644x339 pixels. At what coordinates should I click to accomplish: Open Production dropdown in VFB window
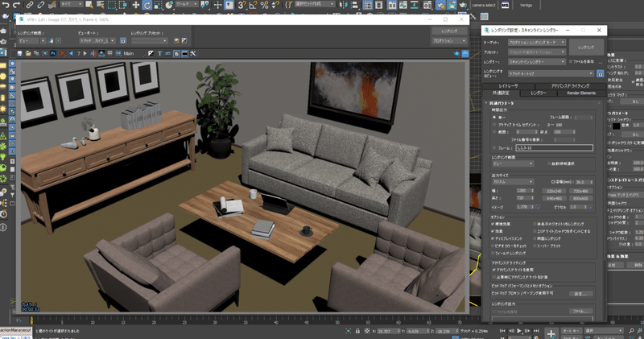tap(449, 41)
